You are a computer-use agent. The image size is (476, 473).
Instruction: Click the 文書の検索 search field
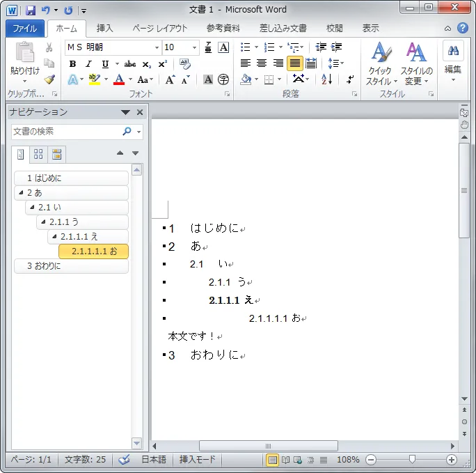[x=66, y=131]
